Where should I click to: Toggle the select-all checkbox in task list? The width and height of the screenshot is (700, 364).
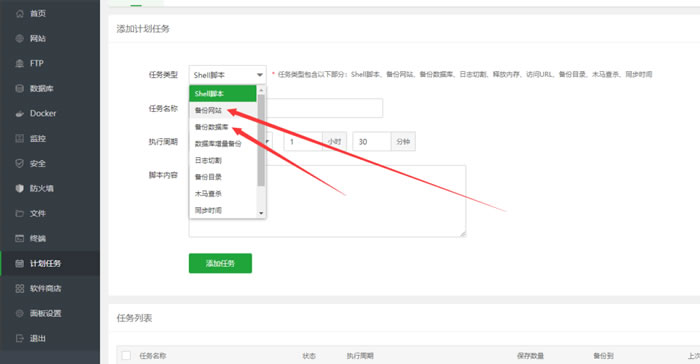(126, 356)
